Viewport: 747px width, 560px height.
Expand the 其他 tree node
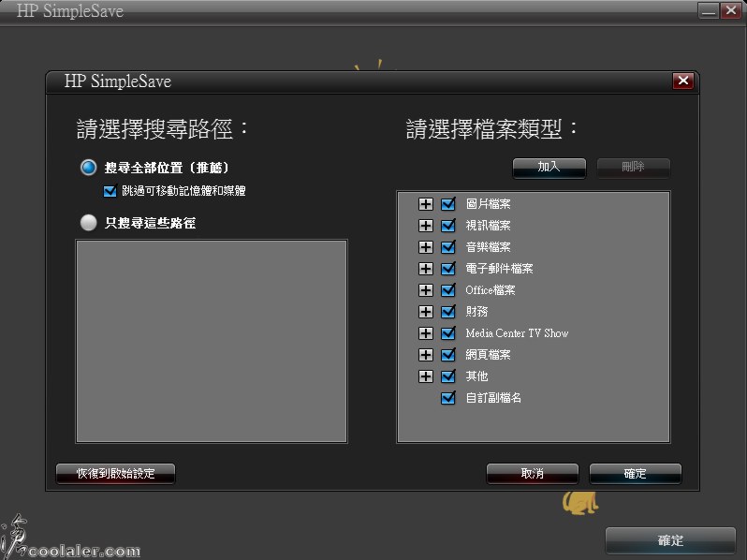point(425,376)
